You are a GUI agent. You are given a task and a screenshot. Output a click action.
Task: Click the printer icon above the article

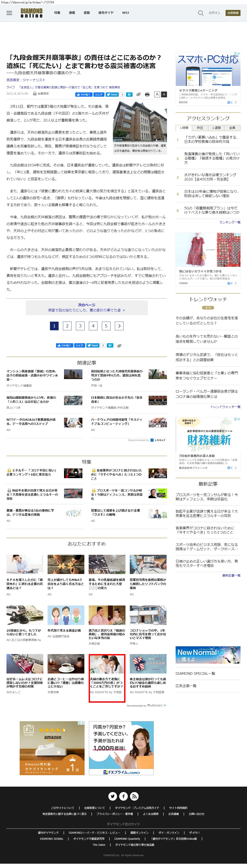click(x=147, y=95)
